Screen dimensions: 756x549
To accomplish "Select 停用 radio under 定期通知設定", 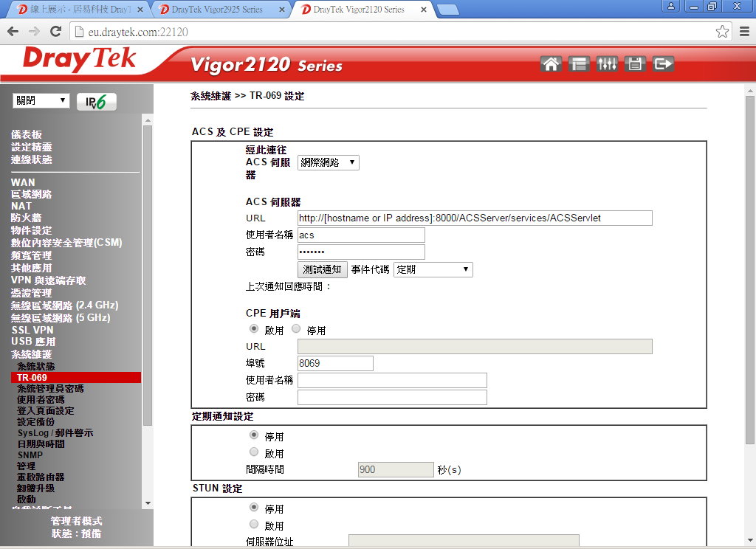I will click(254, 435).
